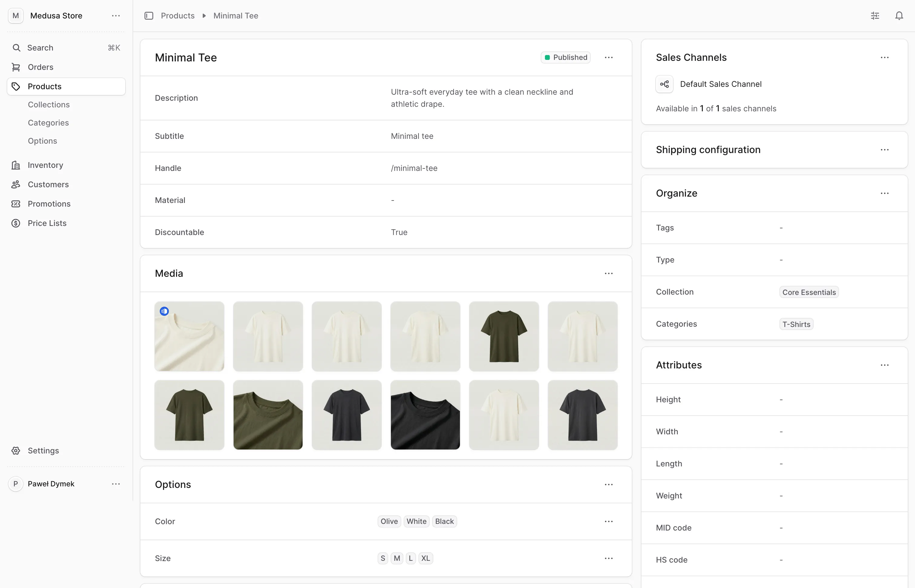Click Default Sales Channel label

(x=721, y=84)
